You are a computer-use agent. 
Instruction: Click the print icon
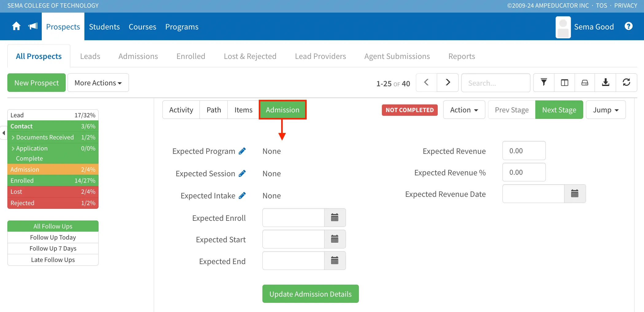[x=585, y=83]
